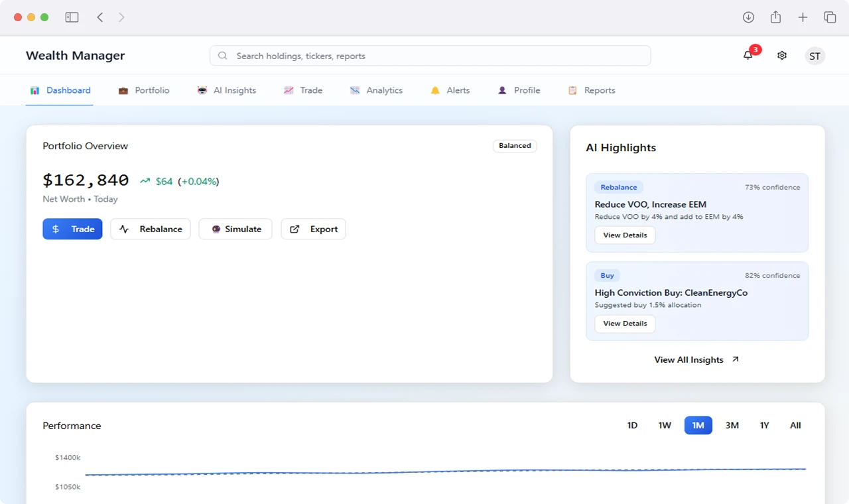Switch to the Analytics tab
The width and height of the screenshot is (849, 504).
point(376,90)
